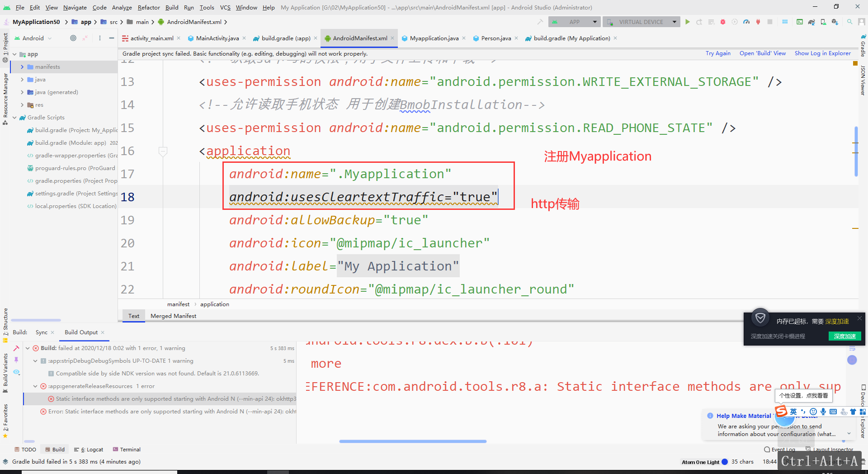Open Project panel options via three-dots icon
868x474 pixels.
pyautogui.click(x=100, y=38)
